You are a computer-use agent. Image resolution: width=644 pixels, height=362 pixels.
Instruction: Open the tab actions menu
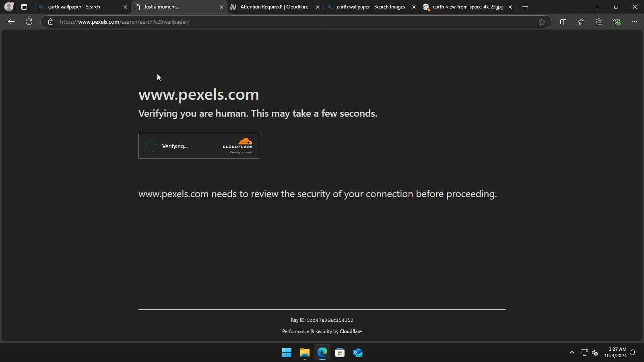pos(24,7)
